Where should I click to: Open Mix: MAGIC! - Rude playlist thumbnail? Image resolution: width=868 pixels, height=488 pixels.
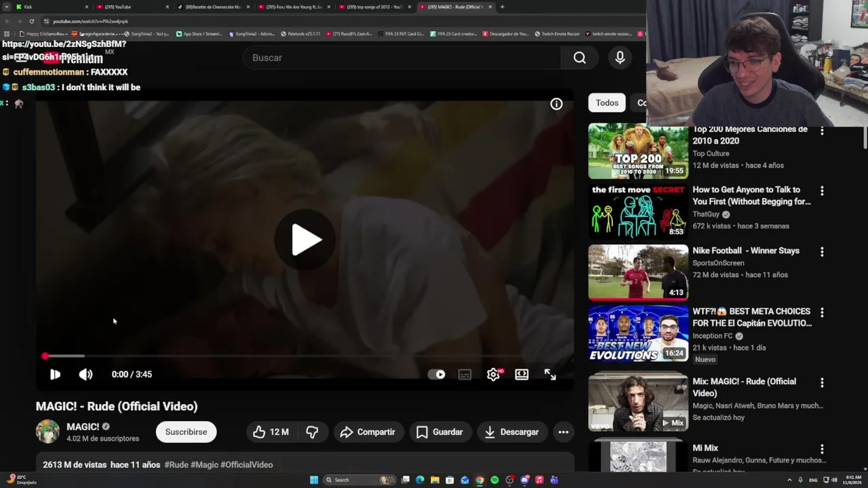coord(638,402)
